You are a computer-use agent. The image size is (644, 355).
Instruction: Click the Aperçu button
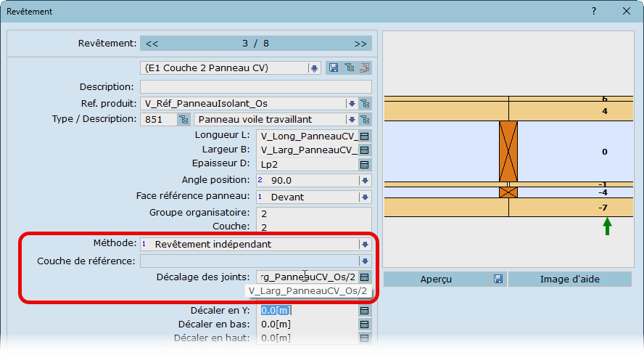point(437,279)
